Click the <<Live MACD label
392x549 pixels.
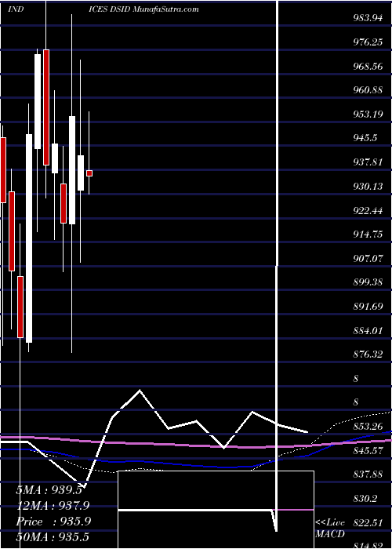(330, 529)
